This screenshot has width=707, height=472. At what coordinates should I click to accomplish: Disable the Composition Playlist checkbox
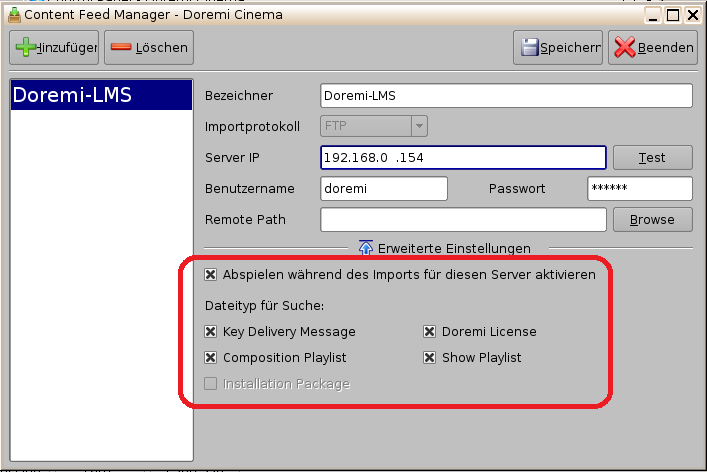pyautogui.click(x=211, y=357)
